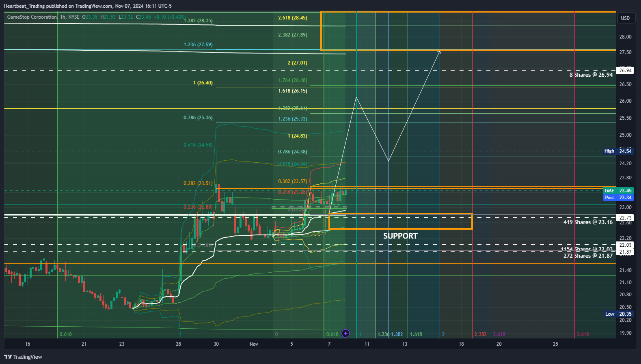Click the 2.382 red time zone label
This screenshot has width=641, height=364.
480,334
